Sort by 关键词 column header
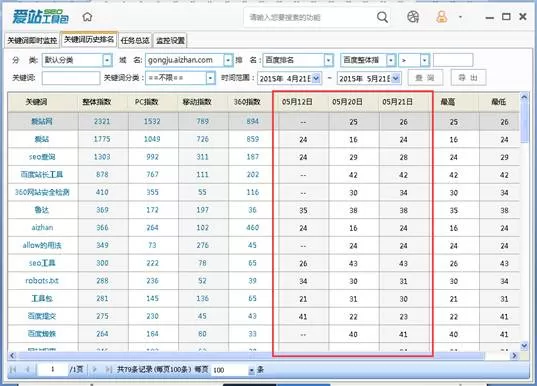Viewport: 537px width, 386px height. click(37, 102)
